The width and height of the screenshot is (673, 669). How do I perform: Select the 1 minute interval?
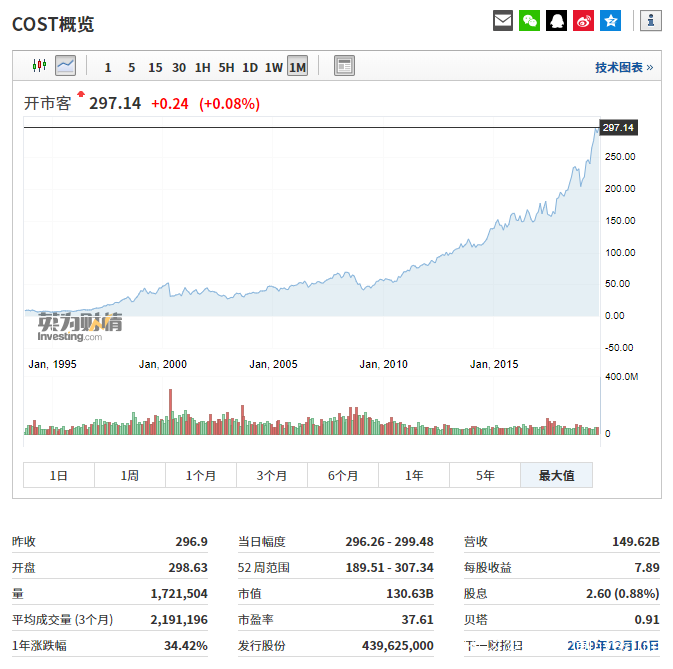(108, 67)
